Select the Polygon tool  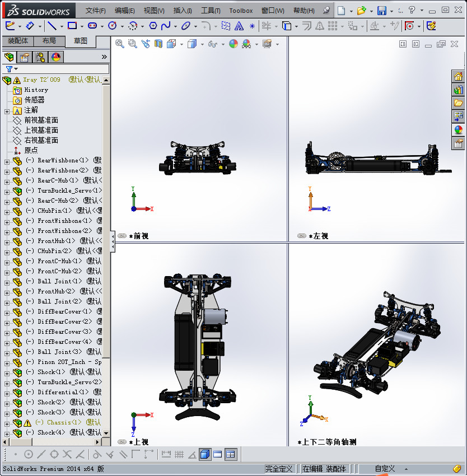pos(153,26)
